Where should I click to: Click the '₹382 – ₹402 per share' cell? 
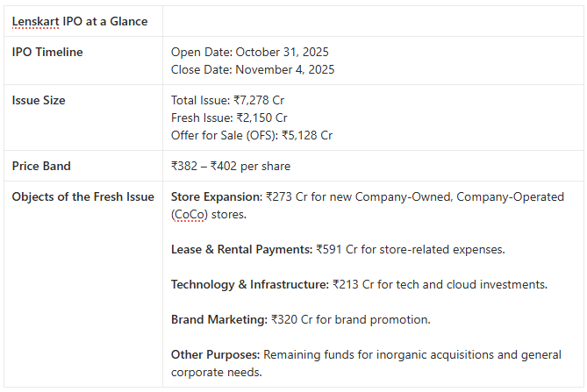[231, 166]
